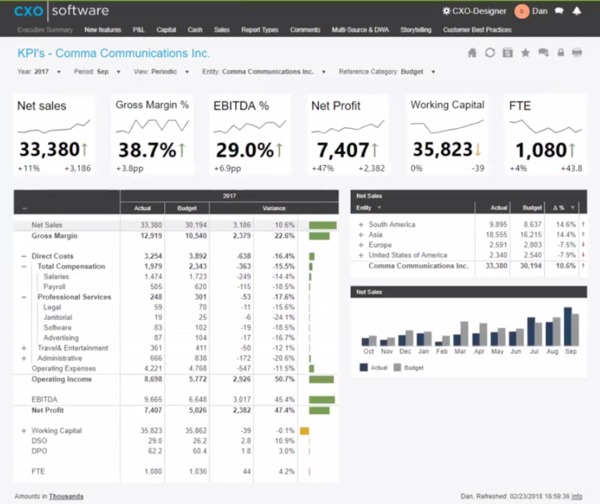The width and height of the screenshot is (600, 504).
Task: Open the Multi-Source & DWA tab
Action: pyautogui.click(x=360, y=30)
